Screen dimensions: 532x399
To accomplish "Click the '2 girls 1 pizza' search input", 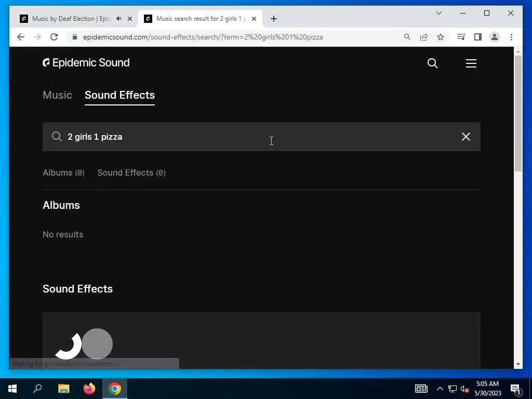I will click(261, 137).
